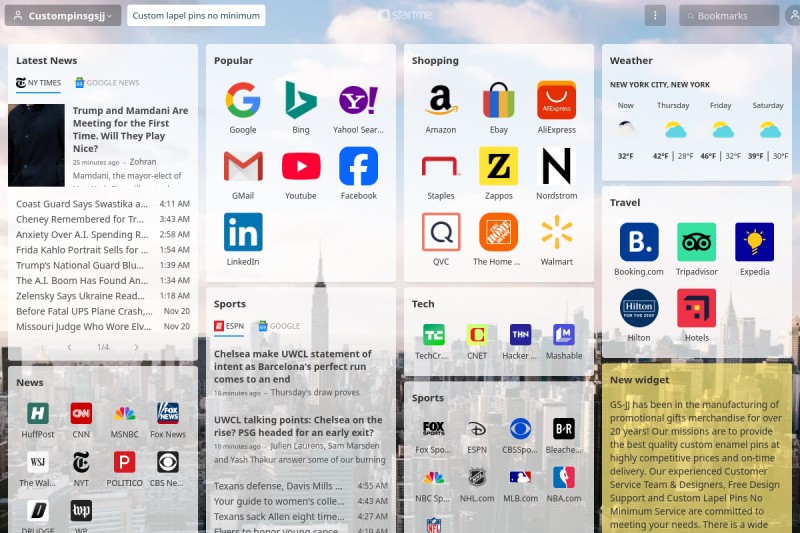
Task: Open the Tripadvisor bookmark
Action: (x=696, y=242)
